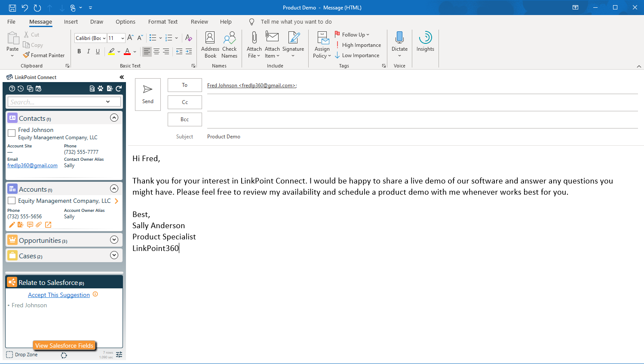Open the Address Book
644x364 pixels.
210,45
